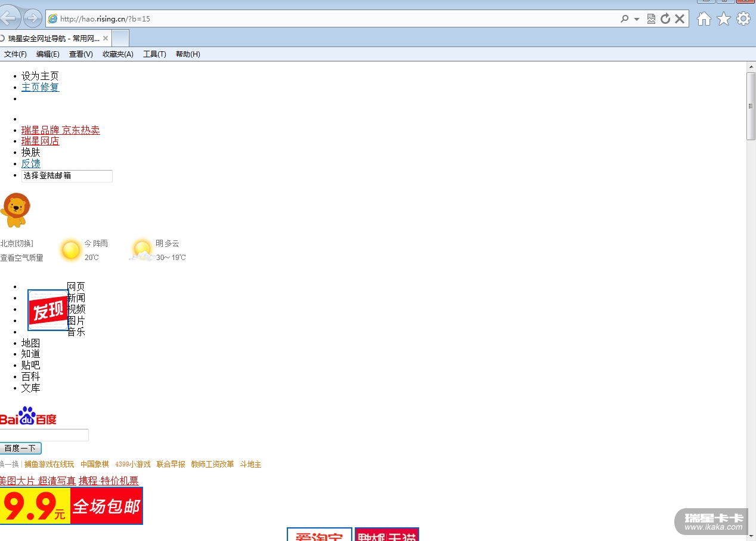Click today's sun weather icon
756x541 pixels.
tap(71, 250)
